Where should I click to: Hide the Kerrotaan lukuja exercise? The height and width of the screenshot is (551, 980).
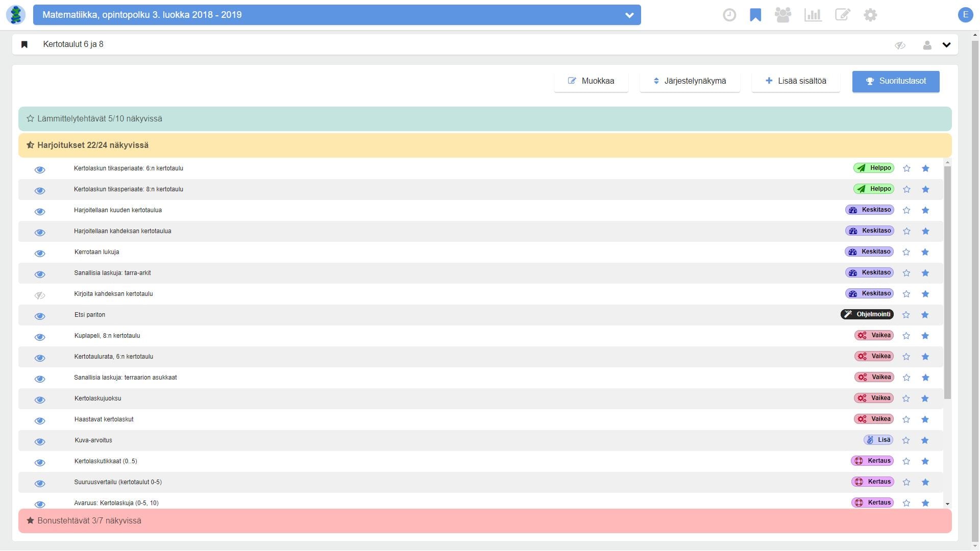point(40,254)
